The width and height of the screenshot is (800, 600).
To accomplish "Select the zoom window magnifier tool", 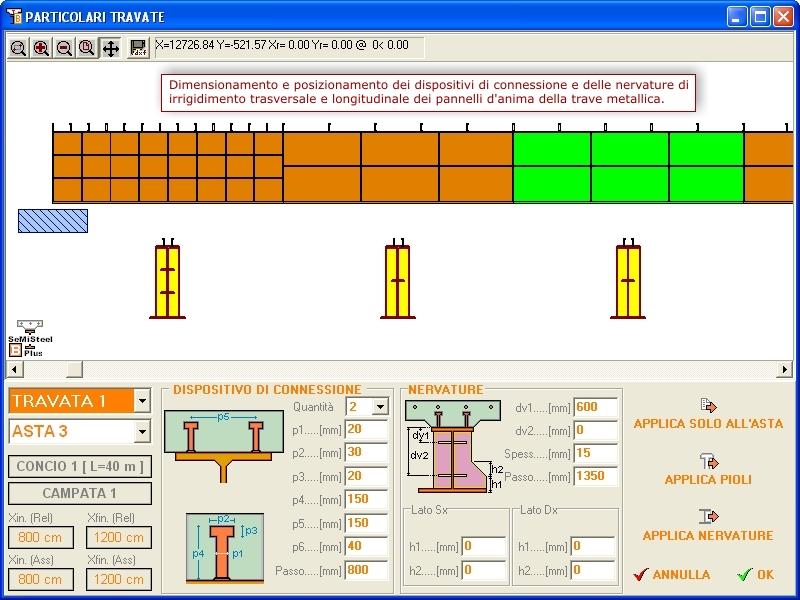I will [19, 48].
